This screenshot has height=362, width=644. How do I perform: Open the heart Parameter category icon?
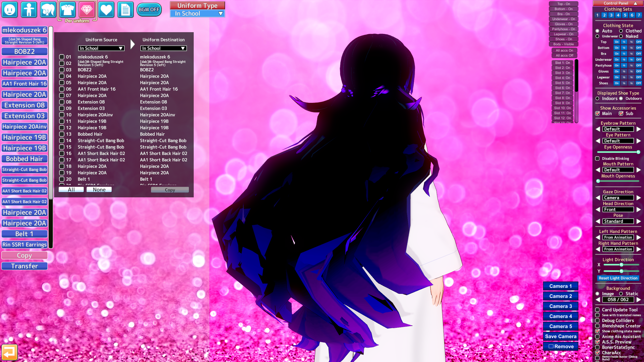pyautogui.click(x=106, y=10)
